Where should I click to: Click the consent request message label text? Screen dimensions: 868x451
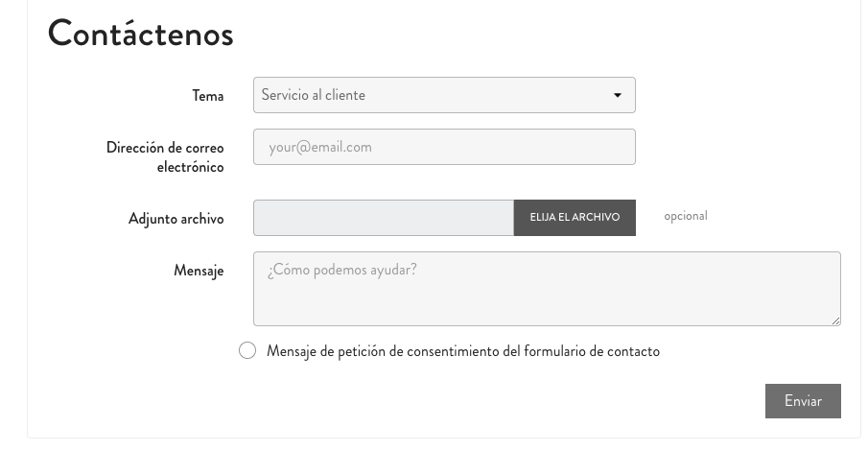pyautogui.click(x=463, y=351)
